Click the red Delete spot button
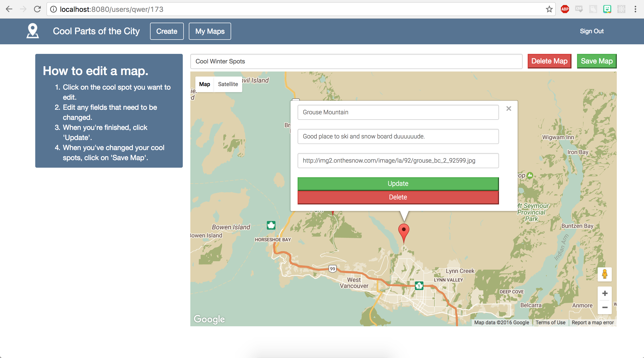 click(398, 197)
